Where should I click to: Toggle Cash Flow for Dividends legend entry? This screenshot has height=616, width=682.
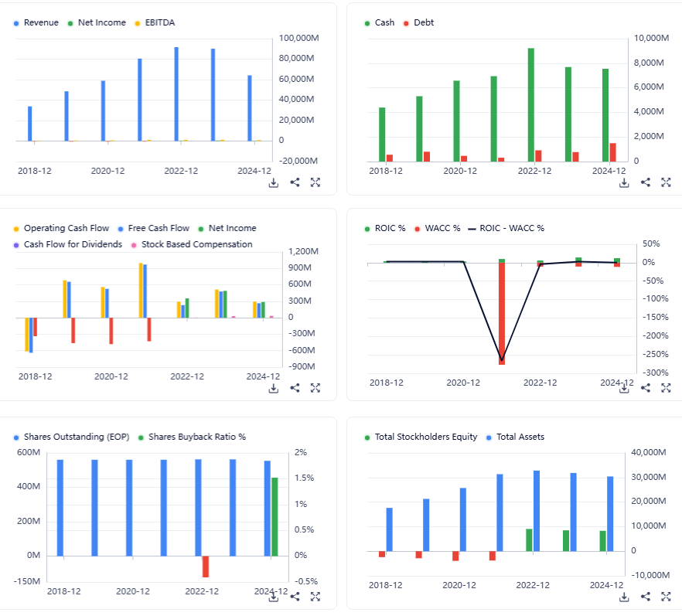pyautogui.click(x=68, y=244)
